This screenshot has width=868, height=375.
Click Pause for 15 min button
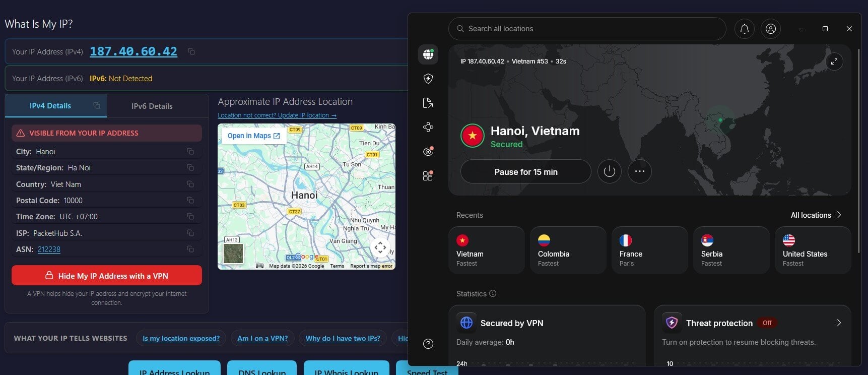point(526,172)
